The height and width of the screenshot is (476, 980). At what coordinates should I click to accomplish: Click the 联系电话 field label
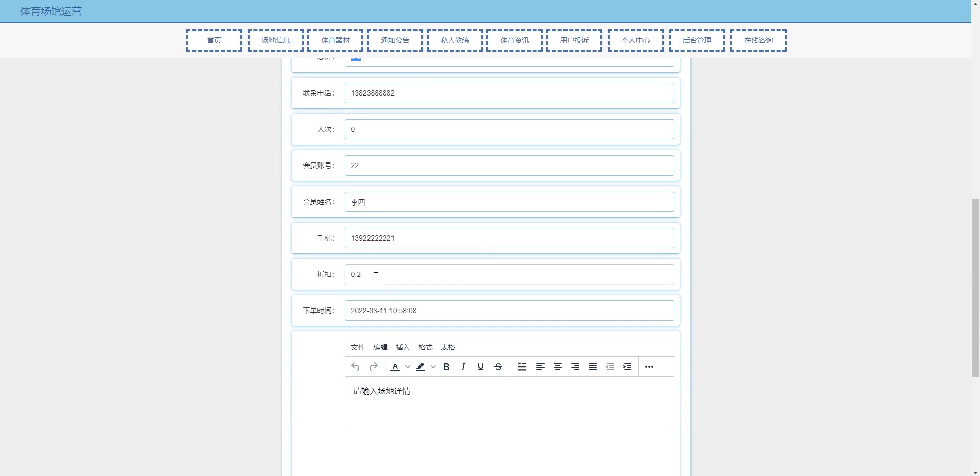pos(318,93)
